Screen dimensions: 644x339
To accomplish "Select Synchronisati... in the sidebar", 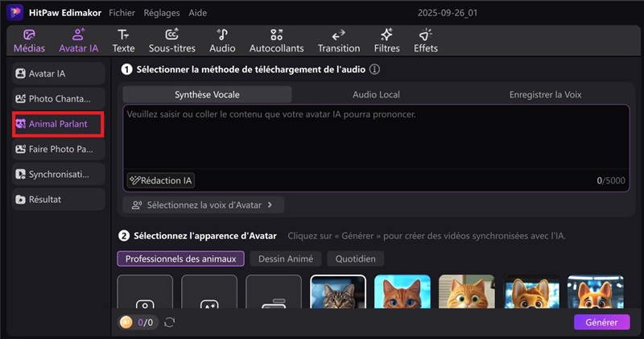I will (58, 174).
